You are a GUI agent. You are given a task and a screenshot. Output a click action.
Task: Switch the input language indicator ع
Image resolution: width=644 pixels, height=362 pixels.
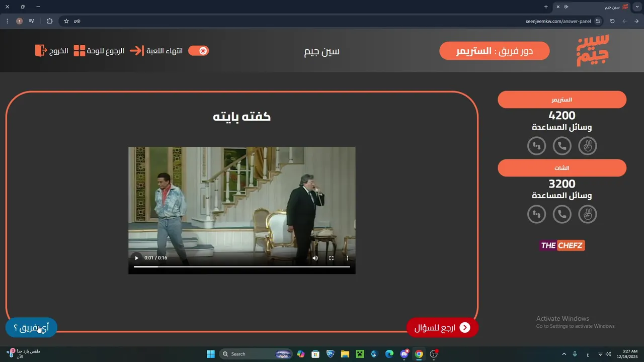pyautogui.click(x=588, y=354)
